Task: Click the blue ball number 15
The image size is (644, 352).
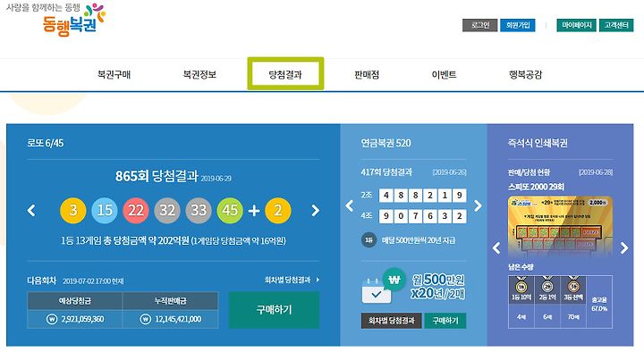Action: tap(105, 211)
